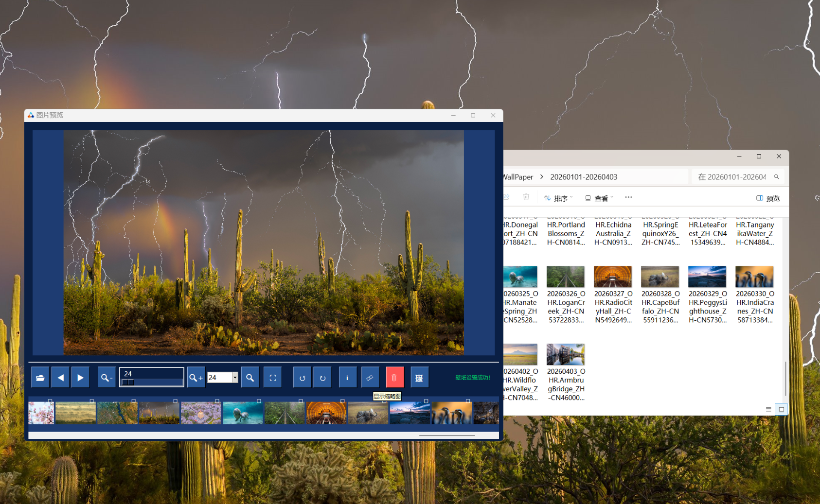
Task: Click the open folder icon in viewer toolbar
Action: (40, 378)
